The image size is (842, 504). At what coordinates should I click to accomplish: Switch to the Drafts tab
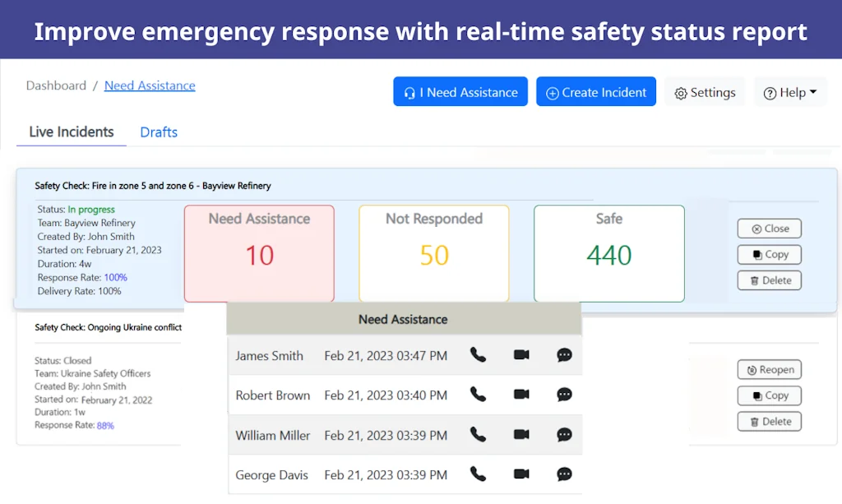tap(159, 132)
